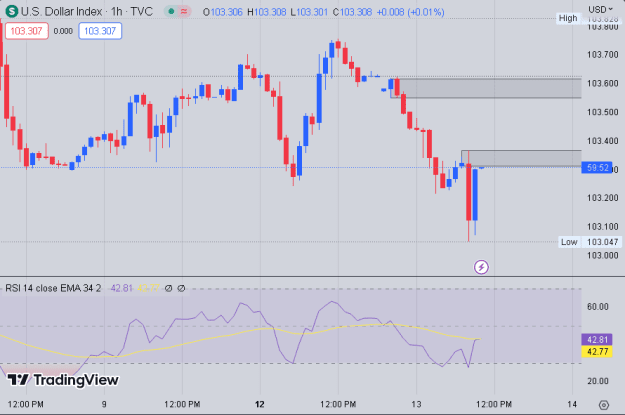
Task: Click the 103.700 price scale label
Action: [x=602, y=55]
